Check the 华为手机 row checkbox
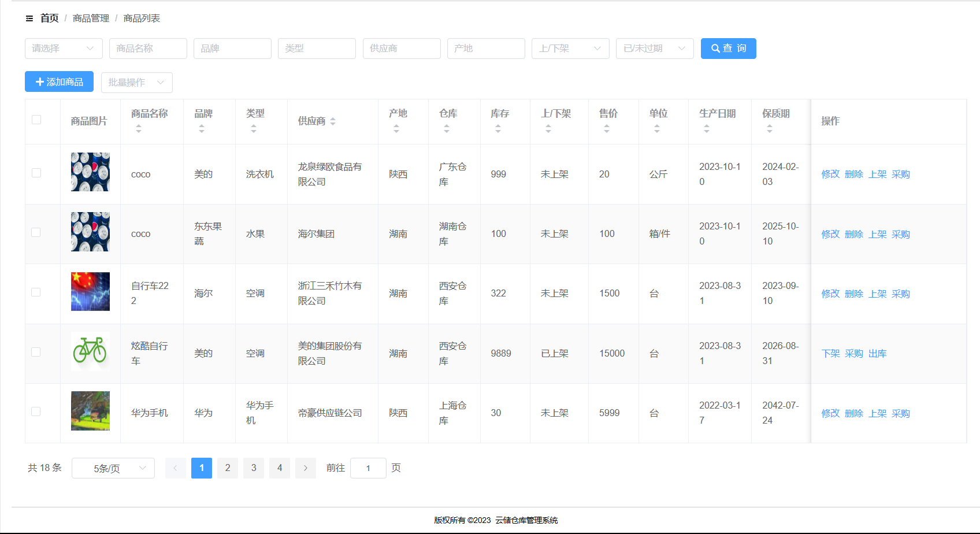 pyautogui.click(x=36, y=411)
